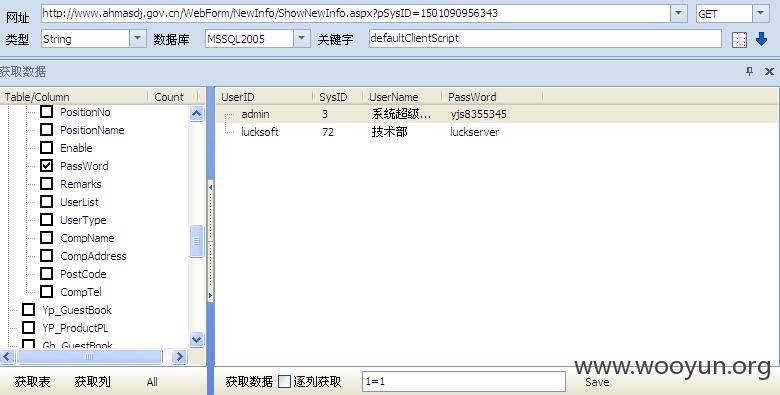Check the CompAddress column checkbox

[46, 256]
